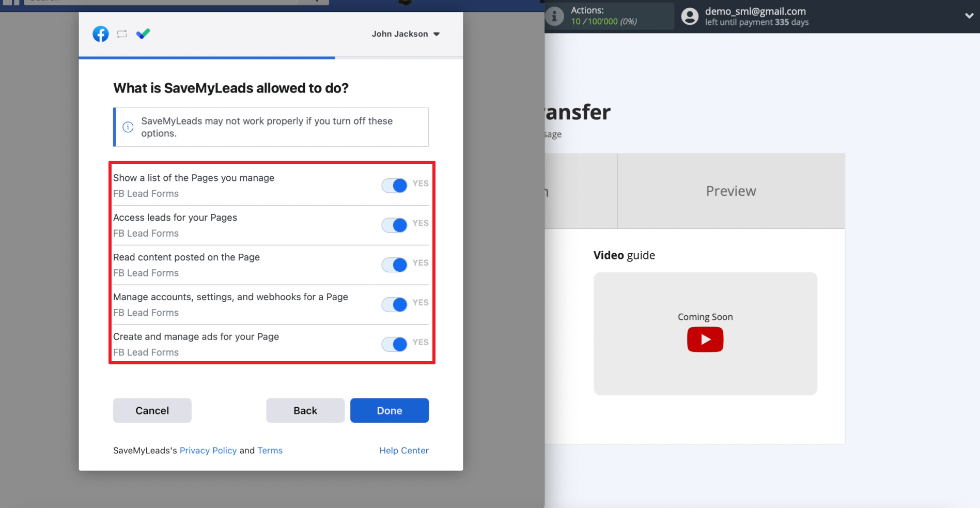The image size is (980, 508).
Task: Open the Help Center link
Action: pyautogui.click(x=404, y=451)
